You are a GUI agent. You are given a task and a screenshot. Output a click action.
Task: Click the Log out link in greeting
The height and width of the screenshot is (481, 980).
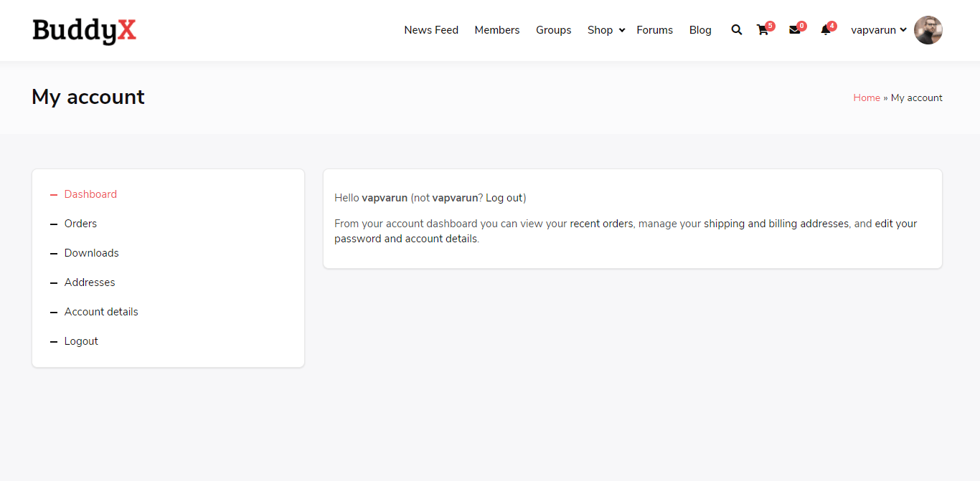click(x=504, y=198)
